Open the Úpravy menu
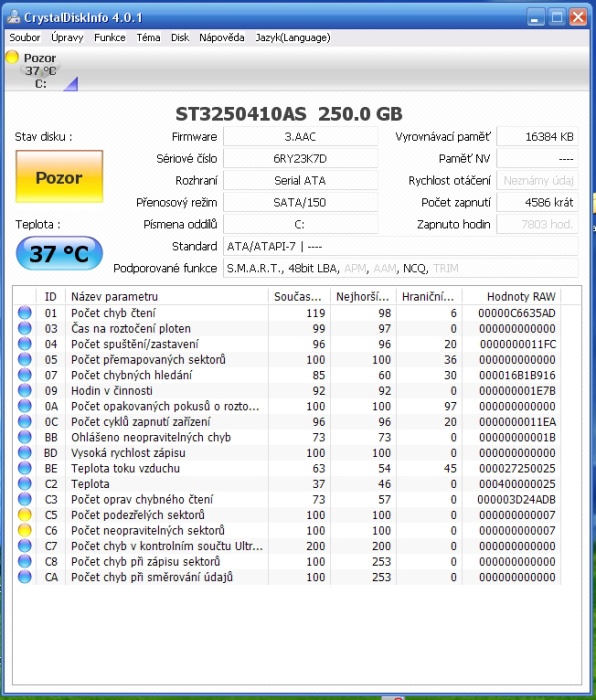The height and width of the screenshot is (700, 596). click(x=67, y=38)
